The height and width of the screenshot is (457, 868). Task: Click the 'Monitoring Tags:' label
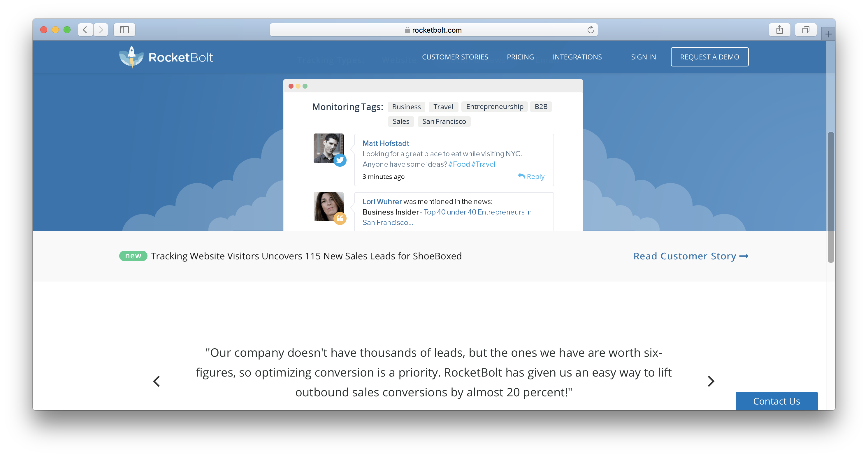pos(348,107)
